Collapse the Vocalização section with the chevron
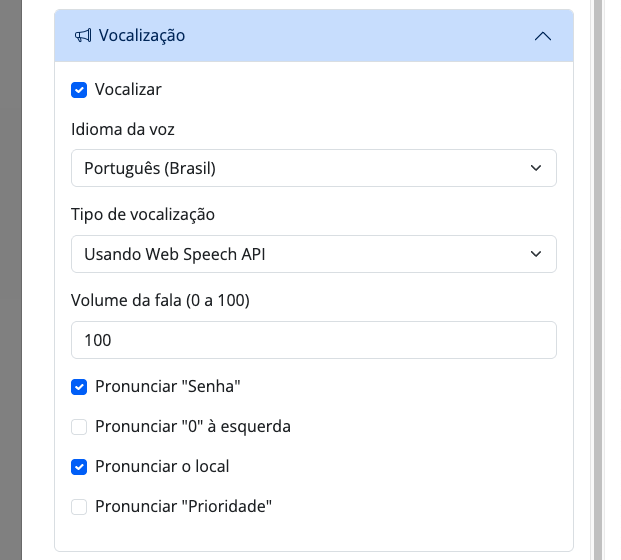 [543, 36]
